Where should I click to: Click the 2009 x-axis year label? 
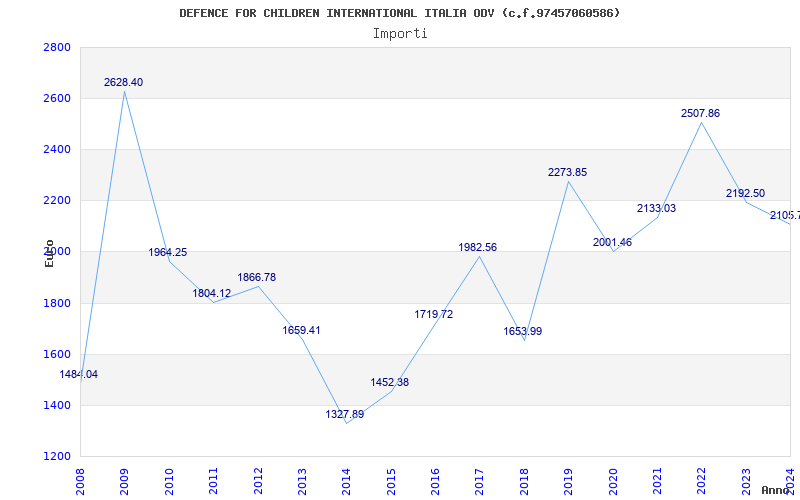[124, 481]
